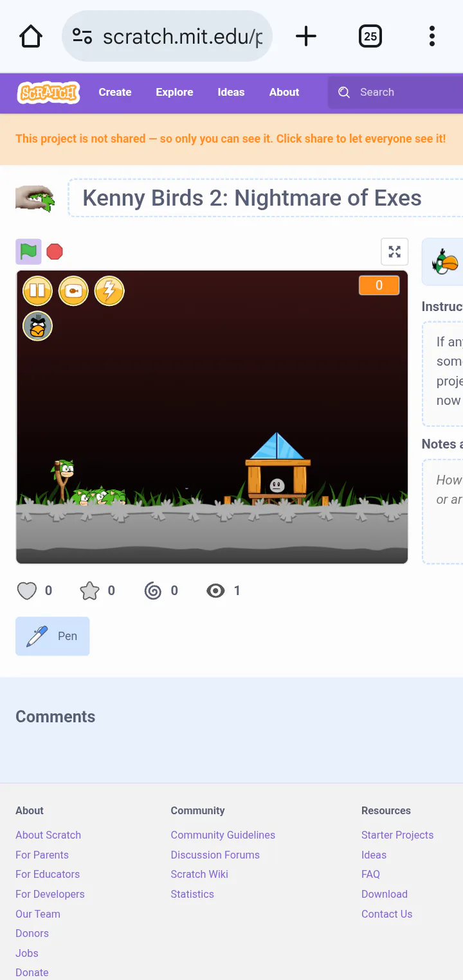463x980 pixels.
Task: Stop the project with red octagon
Action: pyautogui.click(x=55, y=251)
